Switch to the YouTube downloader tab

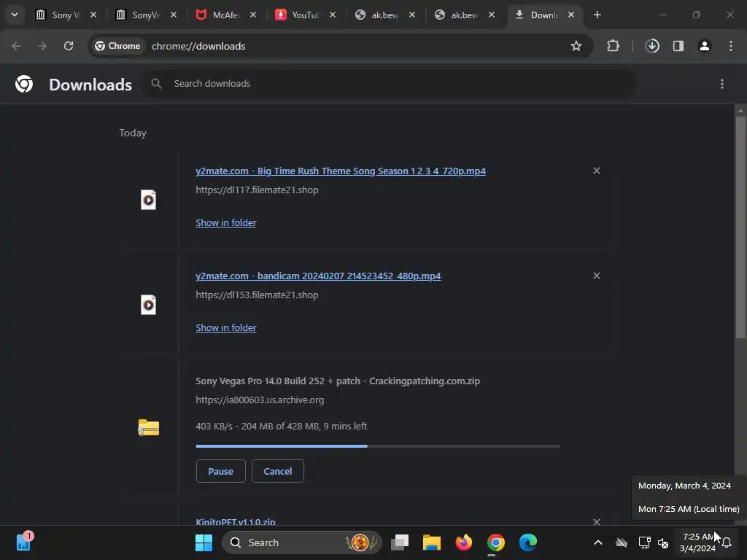click(x=298, y=15)
